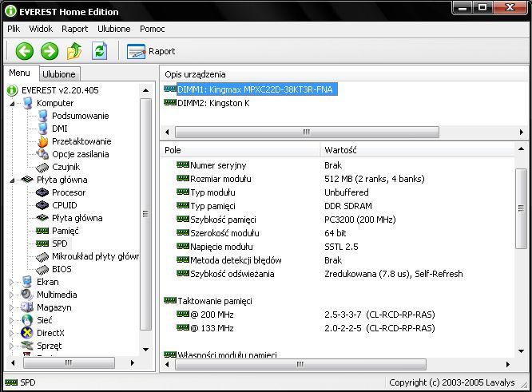Click the Mikroukład płyty głównej icon
532x392 pixels.
coord(42,257)
